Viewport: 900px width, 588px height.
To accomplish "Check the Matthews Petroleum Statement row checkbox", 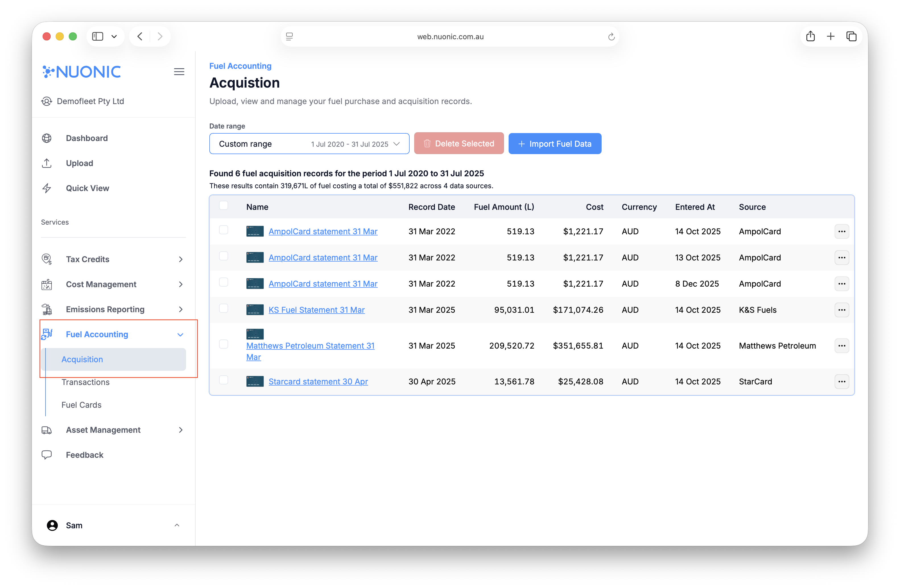I will (224, 344).
